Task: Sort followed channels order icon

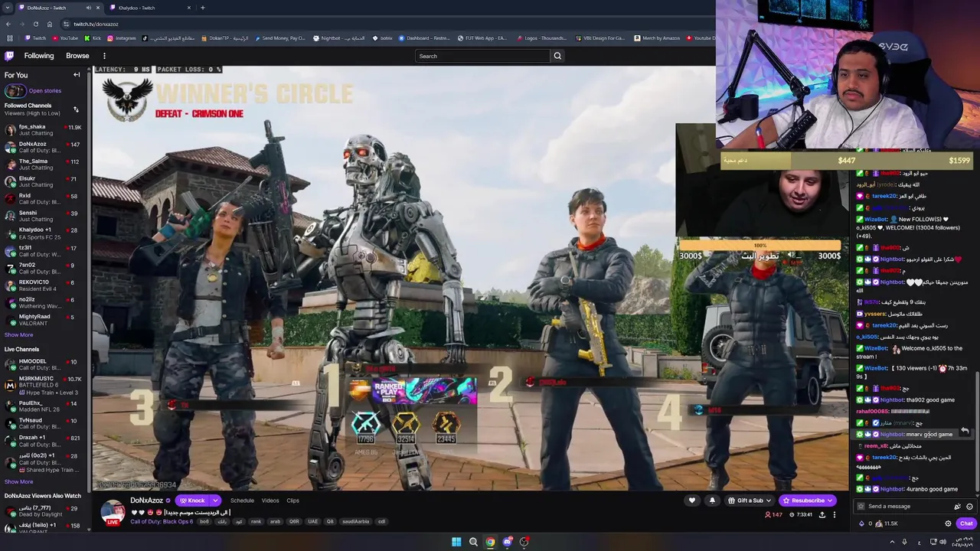Action: click(76, 109)
